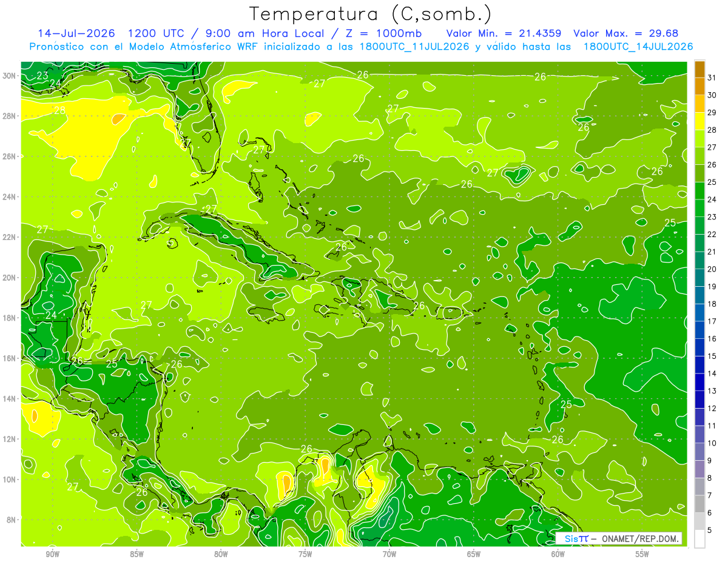Viewport: 728px width, 562px height.
Task: Click the legend value 8
Action: tap(710, 478)
